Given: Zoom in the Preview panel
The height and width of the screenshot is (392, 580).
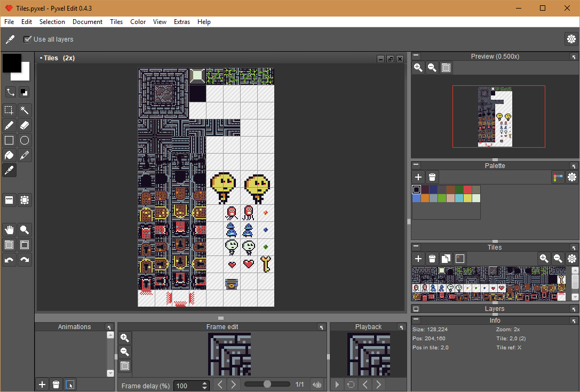Looking at the screenshot, I should pos(418,68).
